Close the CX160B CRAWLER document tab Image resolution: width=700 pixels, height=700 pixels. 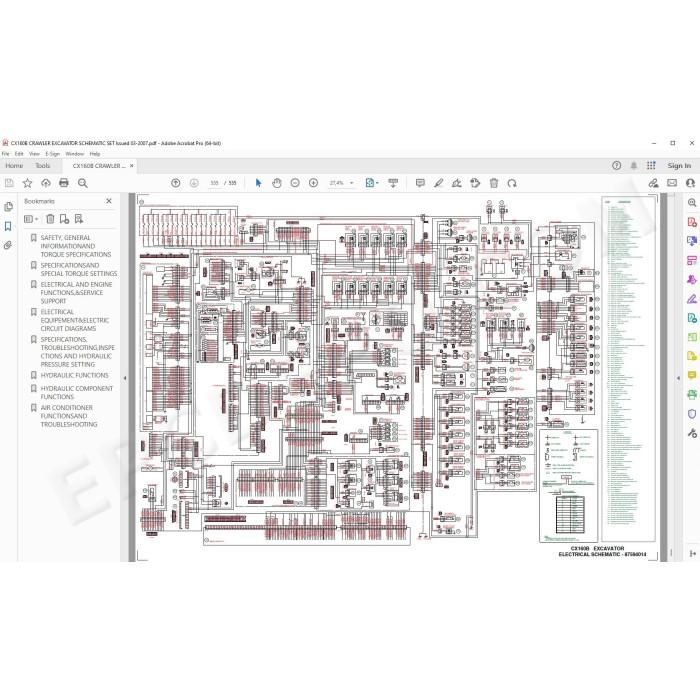(x=132, y=166)
